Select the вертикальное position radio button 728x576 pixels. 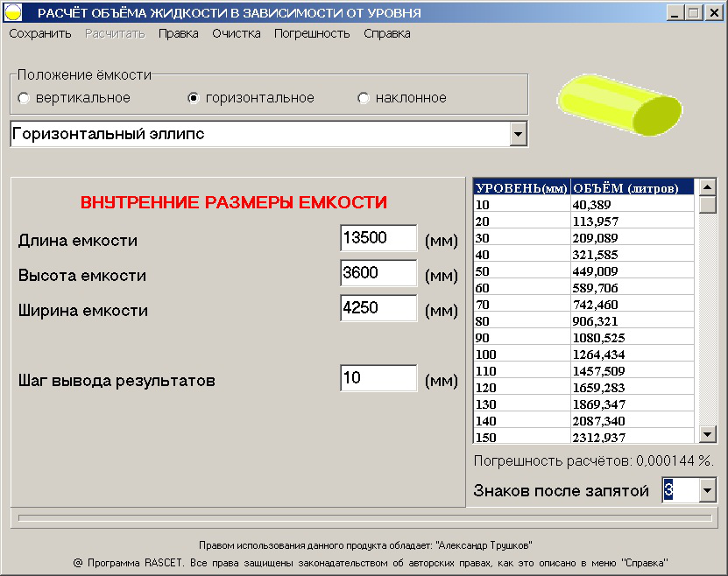pyautogui.click(x=24, y=98)
